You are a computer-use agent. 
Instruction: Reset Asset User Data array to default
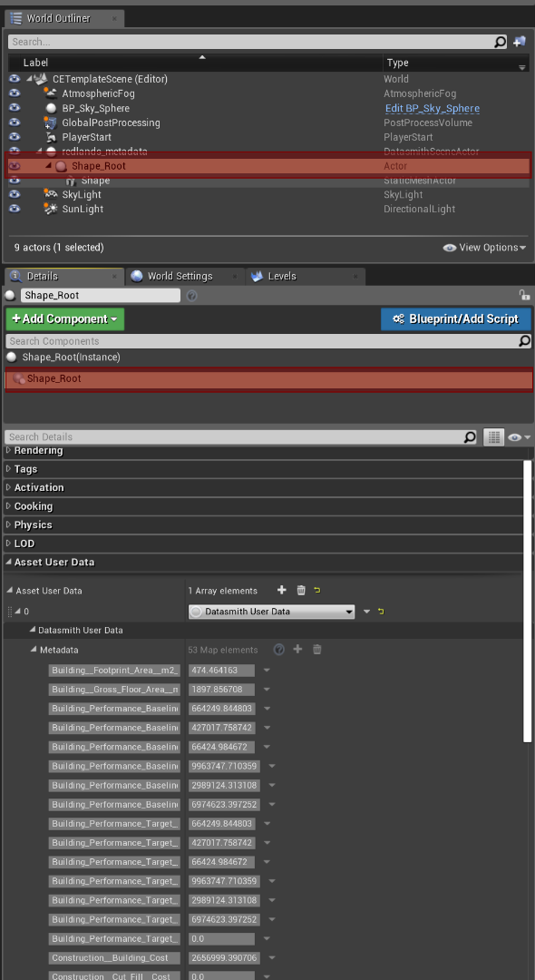(x=317, y=590)
